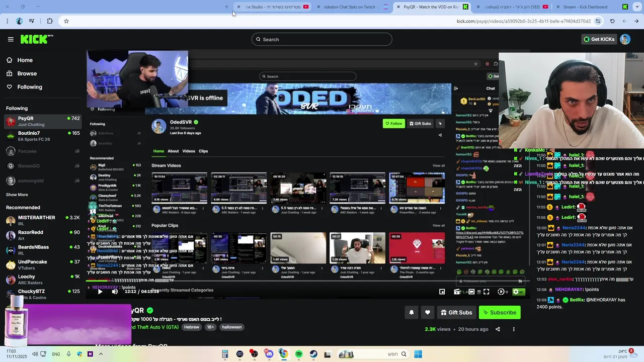The width and height of the screenshot is (644, 362).
Task: Open site info icon in the address bar
Action: pyautogui.click(x=598, y=21)
